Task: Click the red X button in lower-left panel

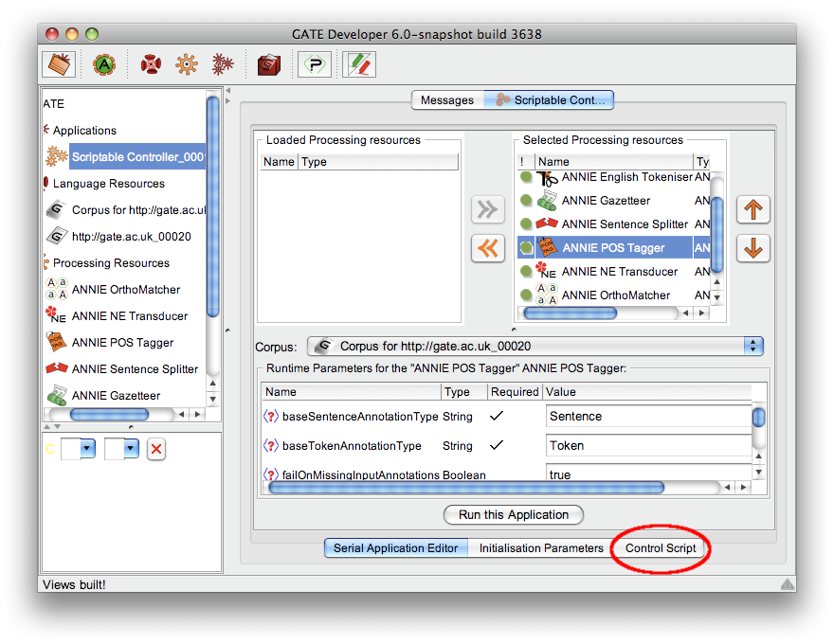Action: [156, 450]
